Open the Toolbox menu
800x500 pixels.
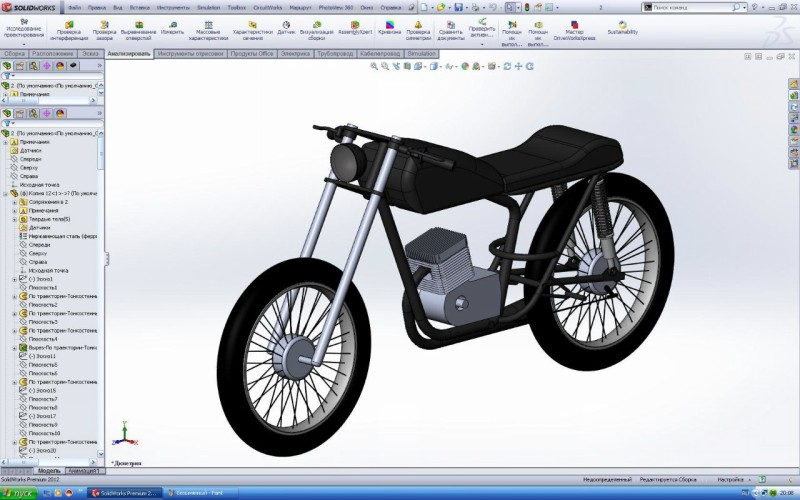(x=236, y=8)
